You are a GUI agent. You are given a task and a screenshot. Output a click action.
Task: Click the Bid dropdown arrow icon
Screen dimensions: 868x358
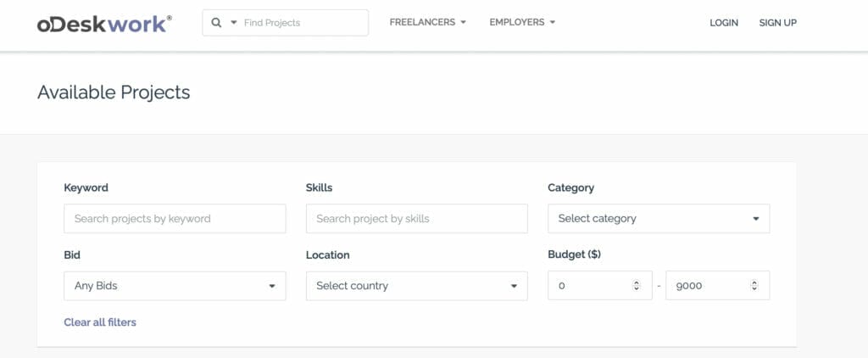pos(272,287)
